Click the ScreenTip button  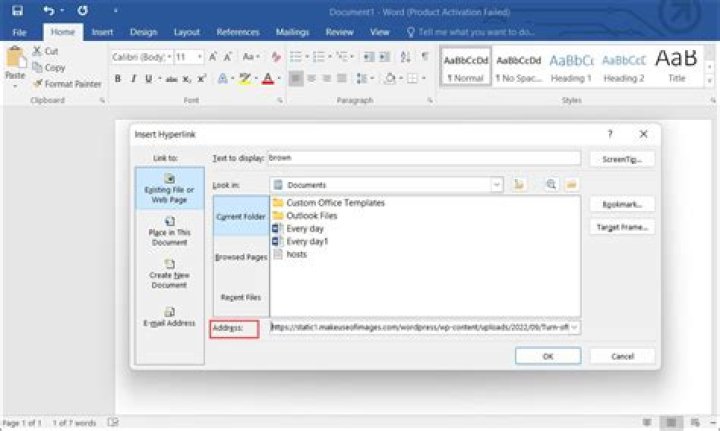(x=622, y=159)
